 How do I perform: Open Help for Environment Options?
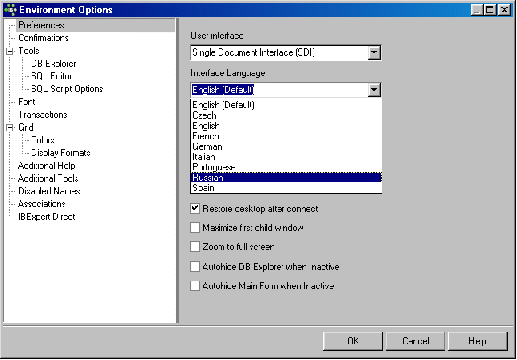(478, 341)
